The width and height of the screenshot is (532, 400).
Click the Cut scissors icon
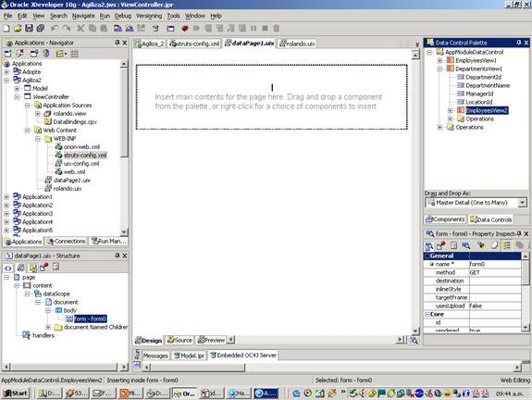tap(80, 29)
